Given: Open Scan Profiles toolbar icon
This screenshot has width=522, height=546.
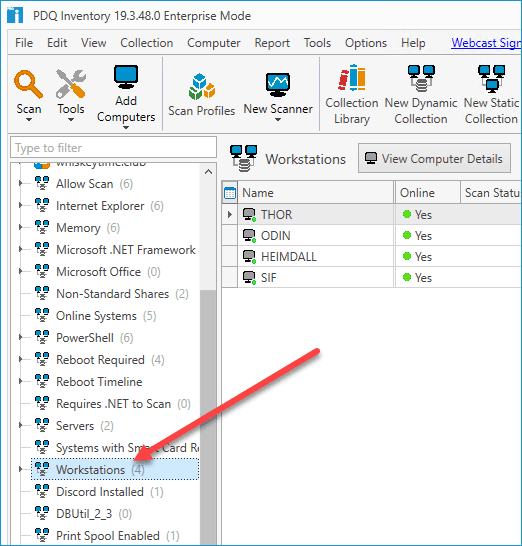Looking at the screenshot, I should (202, 86).
